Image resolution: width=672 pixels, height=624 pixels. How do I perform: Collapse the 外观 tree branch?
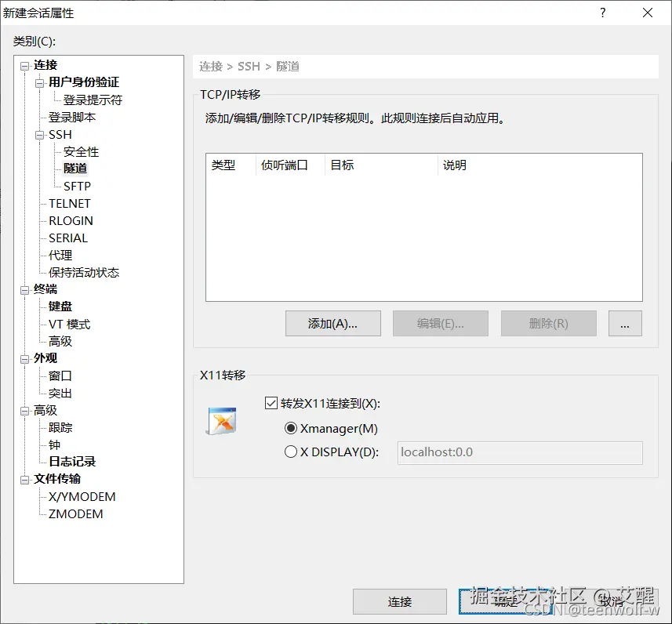pyautogui.click(x=24, y=357)
